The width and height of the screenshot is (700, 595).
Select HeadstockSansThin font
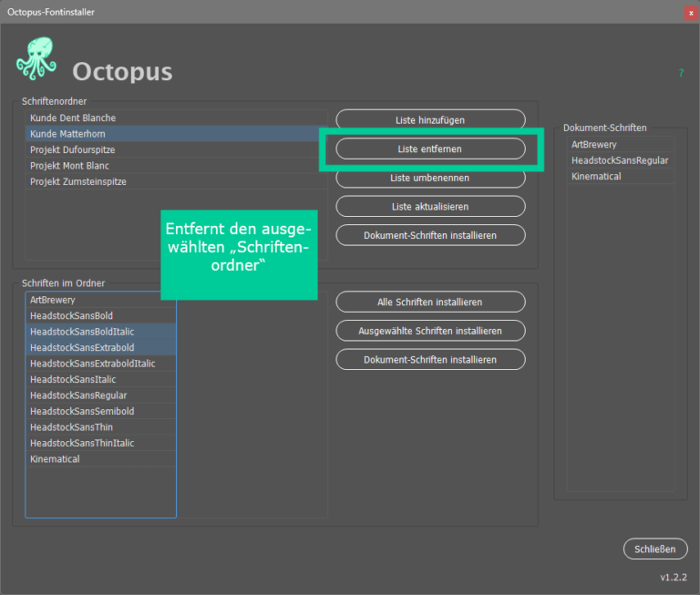point(101,427)
